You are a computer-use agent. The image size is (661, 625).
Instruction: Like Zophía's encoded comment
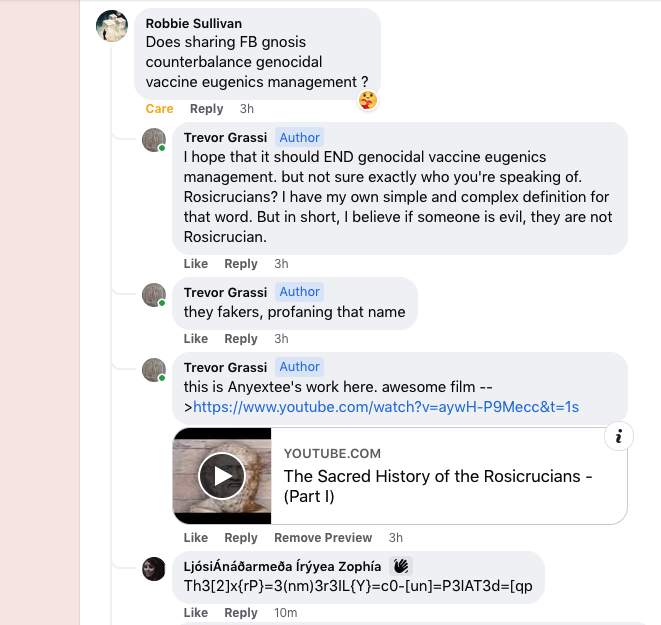coord(196,612)
